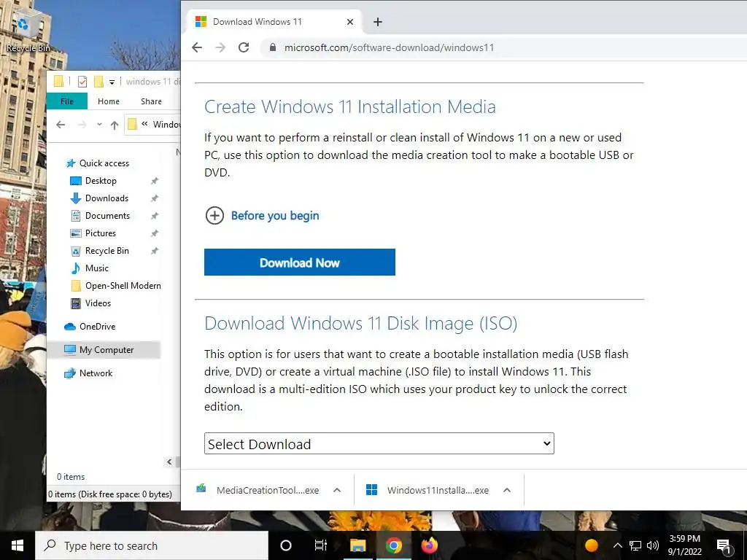
Task: Switch to File Explorer on taskbar
Action: [357, 545]
